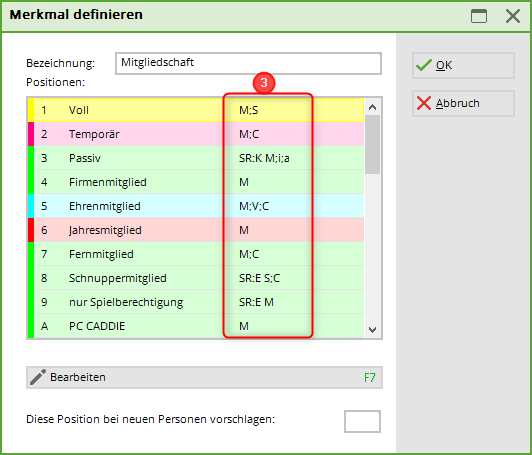The height and width of the screenshot is (455, 532).
Task: Click into the Bezeichnung text field
Action: 248,63
